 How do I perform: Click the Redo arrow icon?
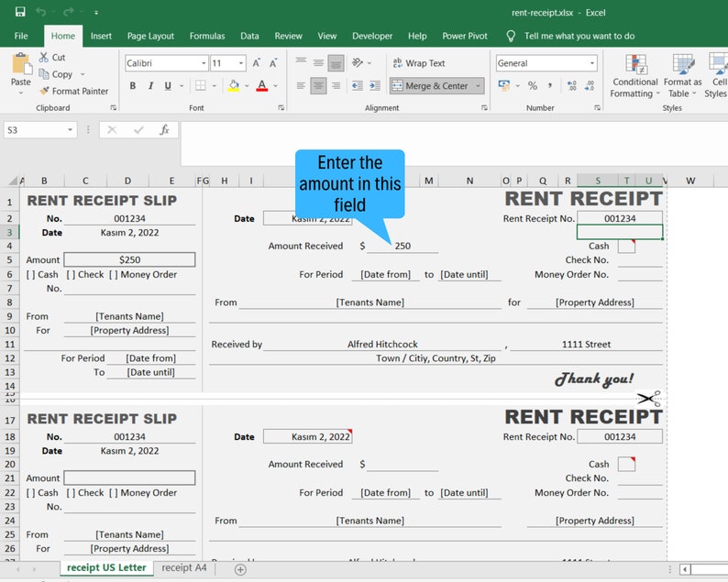(x=68, y=12)
